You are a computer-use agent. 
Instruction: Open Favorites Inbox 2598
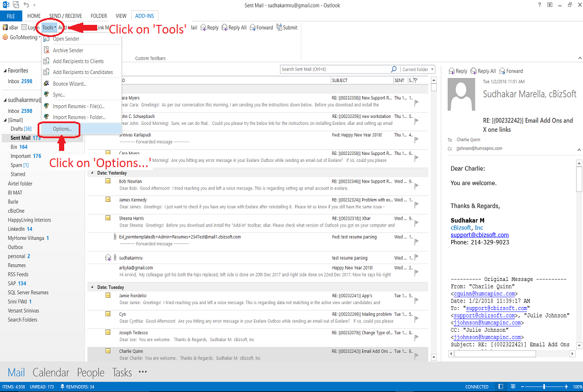coord(20,82)
